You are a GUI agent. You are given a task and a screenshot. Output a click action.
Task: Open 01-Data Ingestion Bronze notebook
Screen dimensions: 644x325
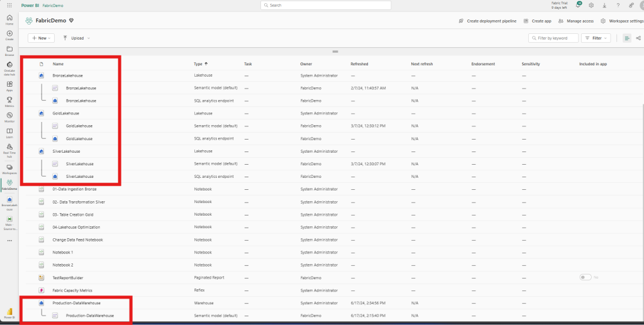74,189
